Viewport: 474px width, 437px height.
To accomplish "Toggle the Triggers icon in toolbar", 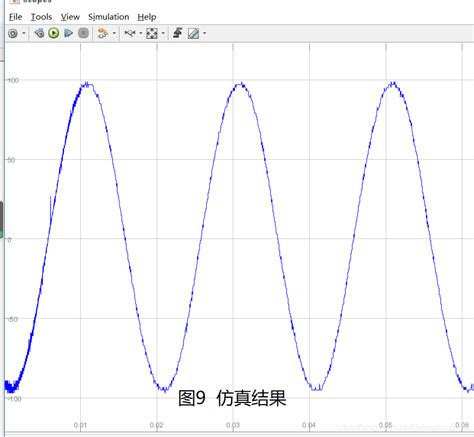I will (177, 33).
